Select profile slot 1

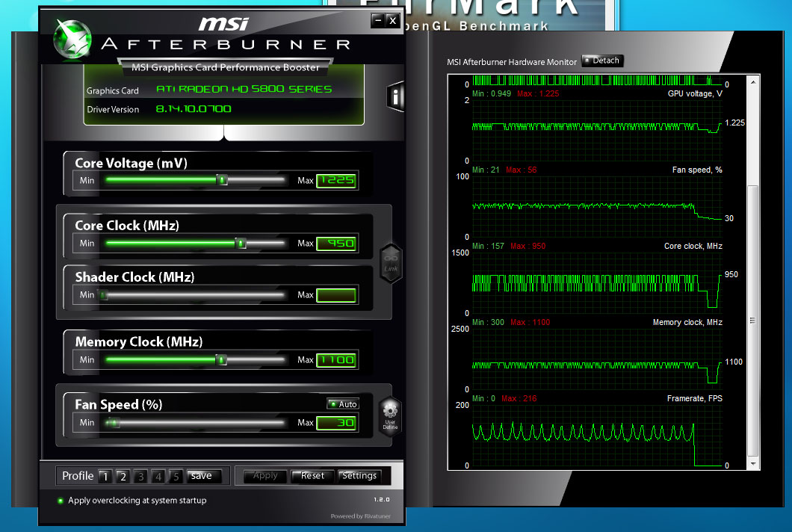click(105, 477)
